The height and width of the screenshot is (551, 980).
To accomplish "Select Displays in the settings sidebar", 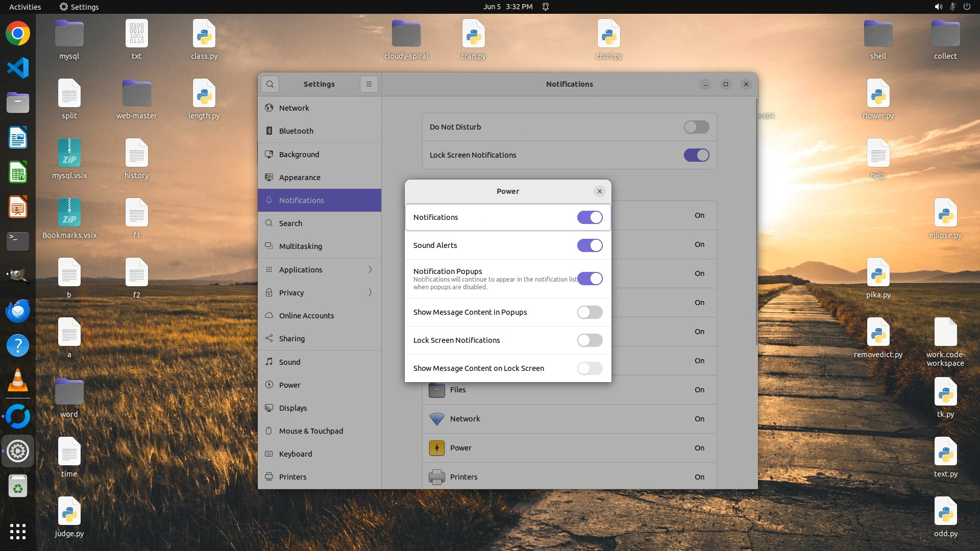I will 293,408.
